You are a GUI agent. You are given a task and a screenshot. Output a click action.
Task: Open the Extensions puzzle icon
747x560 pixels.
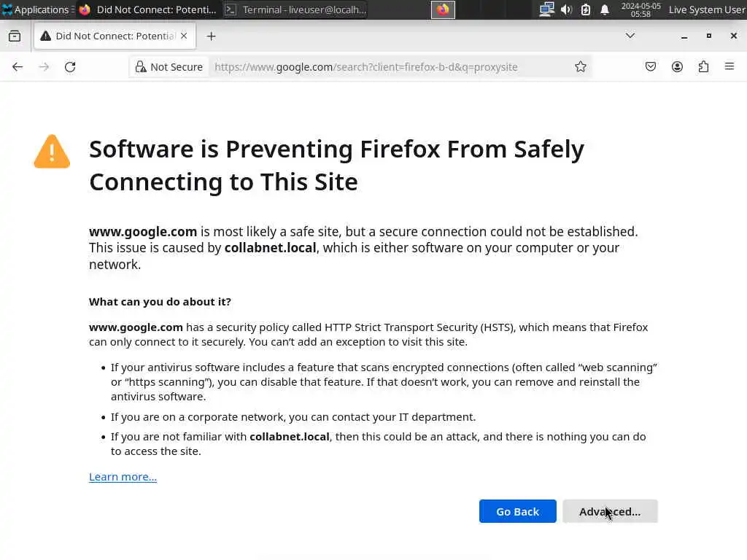703,67
